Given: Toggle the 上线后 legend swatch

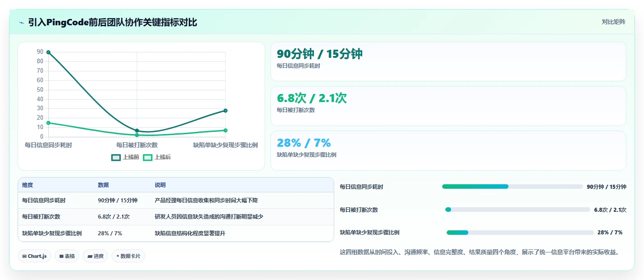Looking at the screenshot, I should click(148, 157).
